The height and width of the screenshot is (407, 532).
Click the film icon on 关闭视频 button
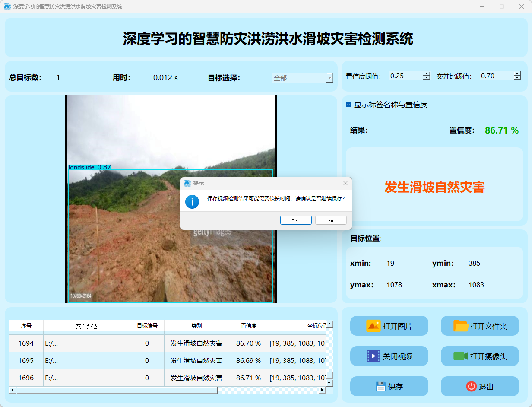pos(373,356)
